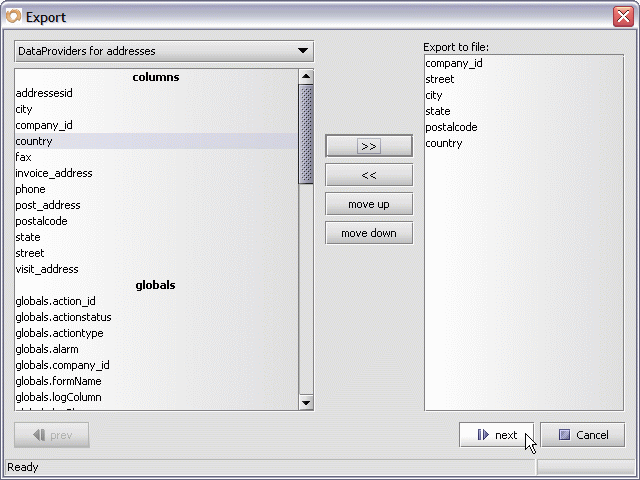Click the prev button

[52, 435]
